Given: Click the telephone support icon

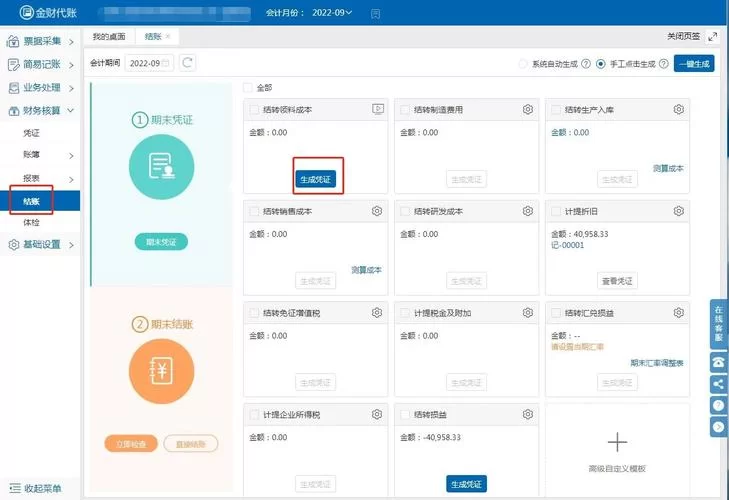Looking at the screenshot, I should pyautogui.click(x=718, y=362).
